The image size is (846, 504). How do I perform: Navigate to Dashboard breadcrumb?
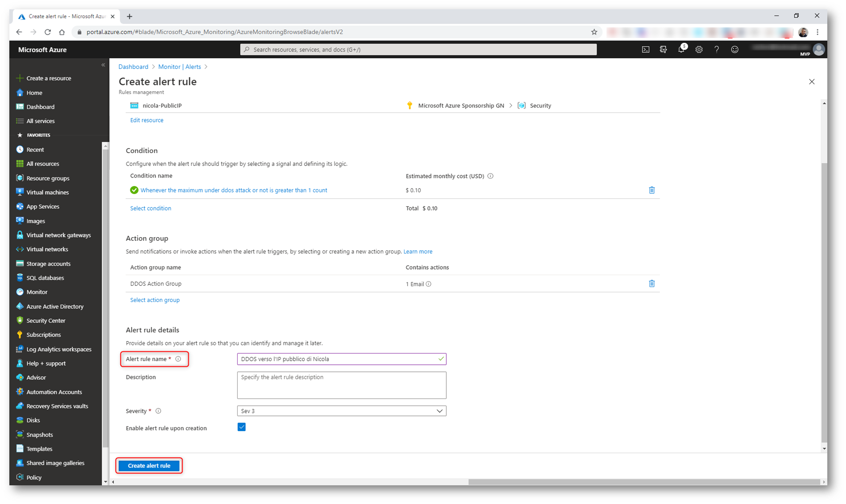134,67
